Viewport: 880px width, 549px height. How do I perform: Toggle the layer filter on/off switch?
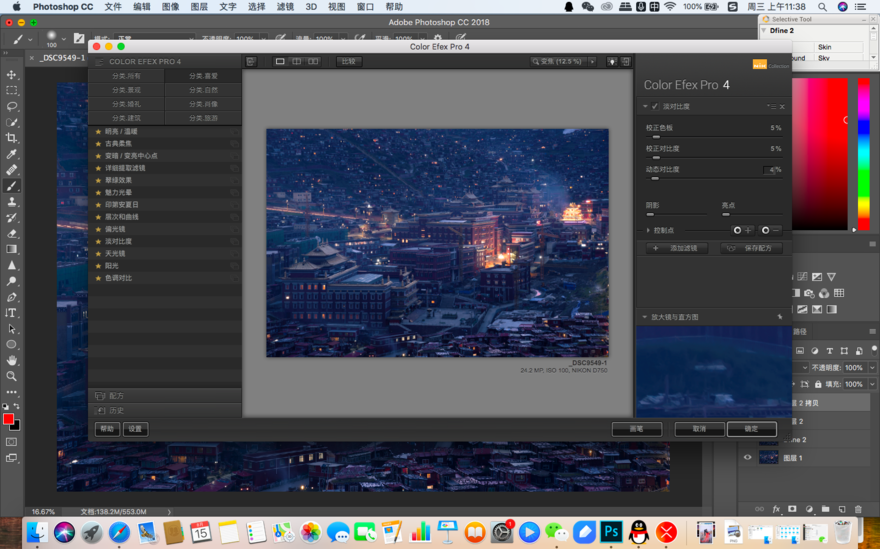(874, 350)
